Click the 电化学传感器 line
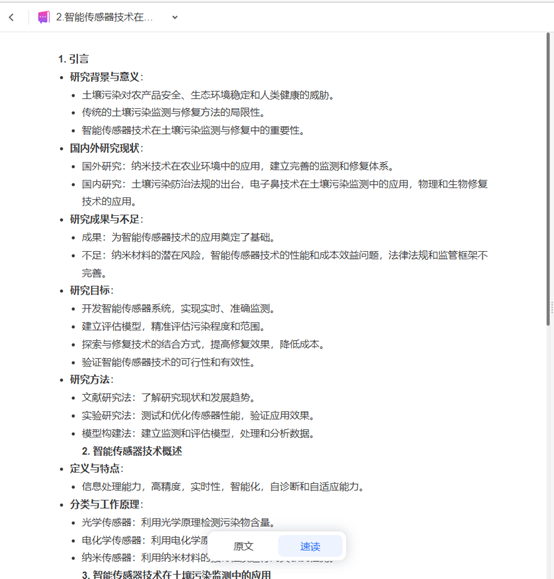Image resolution: width=554 pixels, height=579 pixels. pyautogui.click(x=145, y=540)
